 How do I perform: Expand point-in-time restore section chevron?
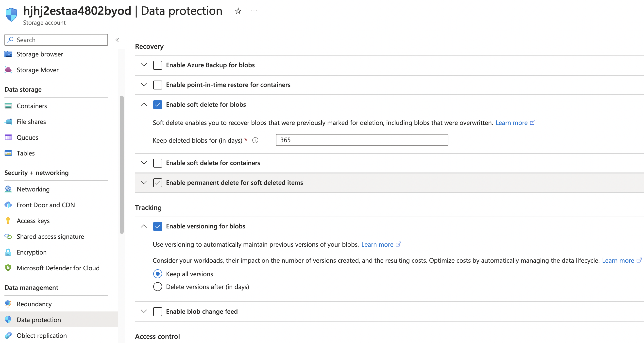pyautogui.click(x=144, y=85)
